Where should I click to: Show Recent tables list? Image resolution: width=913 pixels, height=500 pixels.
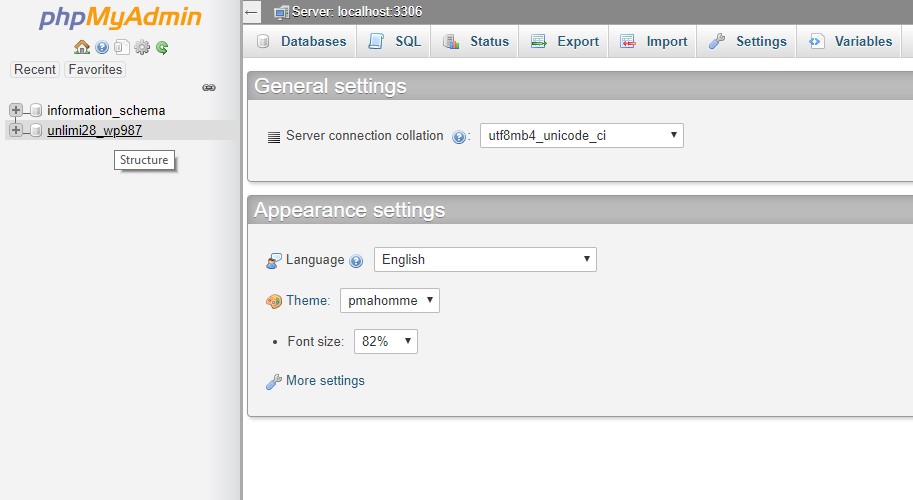35,69
